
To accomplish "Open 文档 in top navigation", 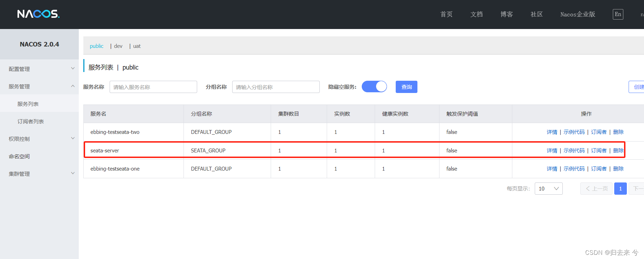I will pyautogui.click(x=477, y=14).
